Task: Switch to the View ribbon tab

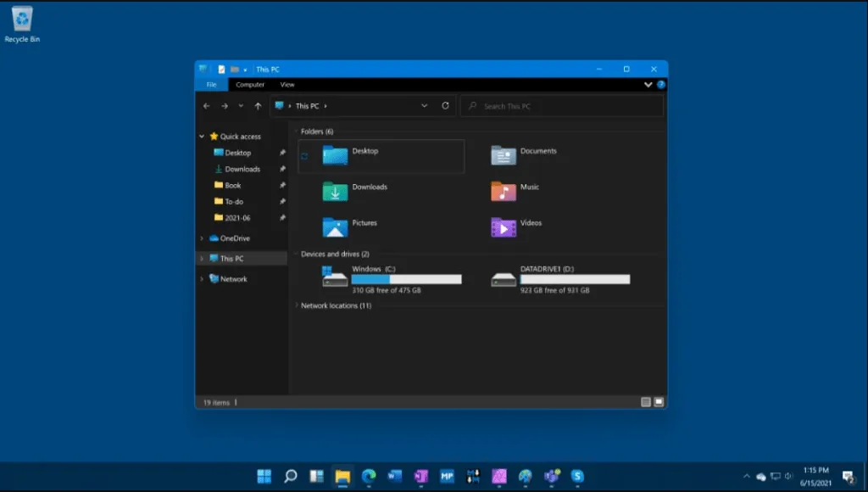Action: coord(287,85)
